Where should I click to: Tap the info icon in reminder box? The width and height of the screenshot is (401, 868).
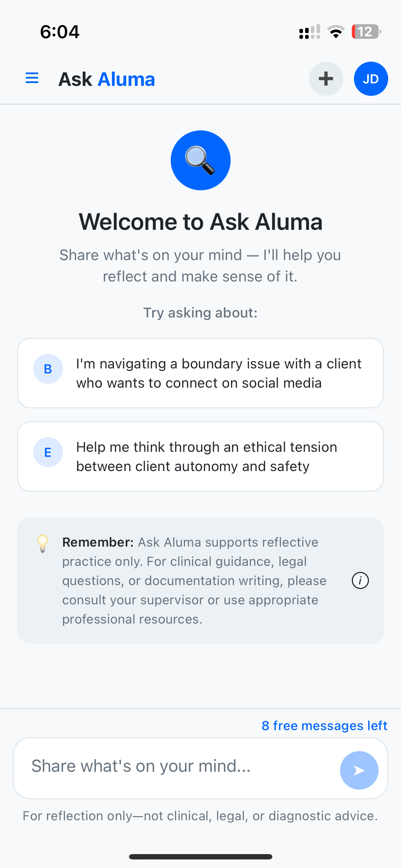pyautogui.click(x=360, y=580)
